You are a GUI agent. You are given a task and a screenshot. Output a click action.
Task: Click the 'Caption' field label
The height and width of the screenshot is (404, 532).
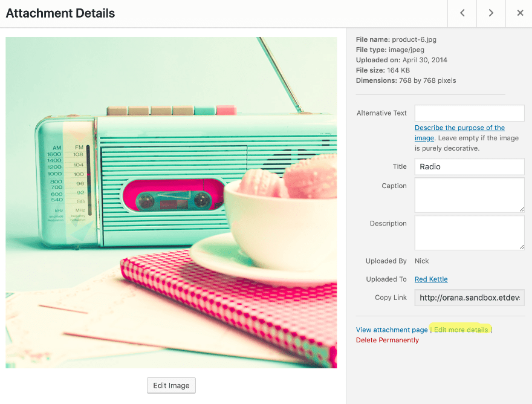394,186
